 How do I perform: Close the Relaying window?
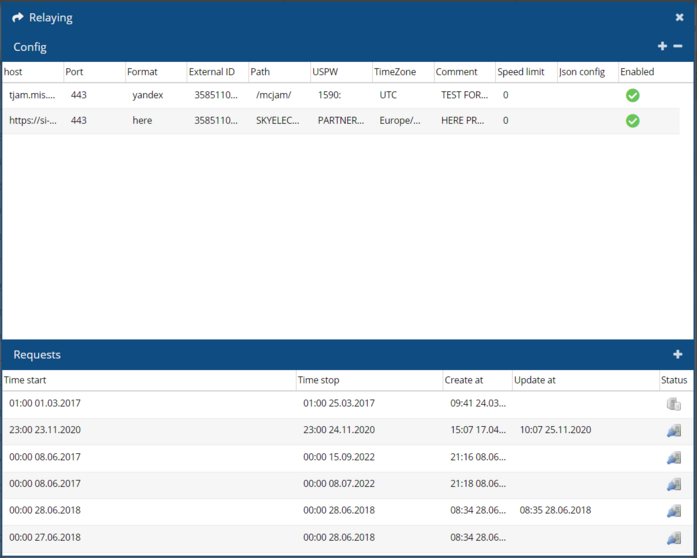pyautogui.click(x=680, y=18)
